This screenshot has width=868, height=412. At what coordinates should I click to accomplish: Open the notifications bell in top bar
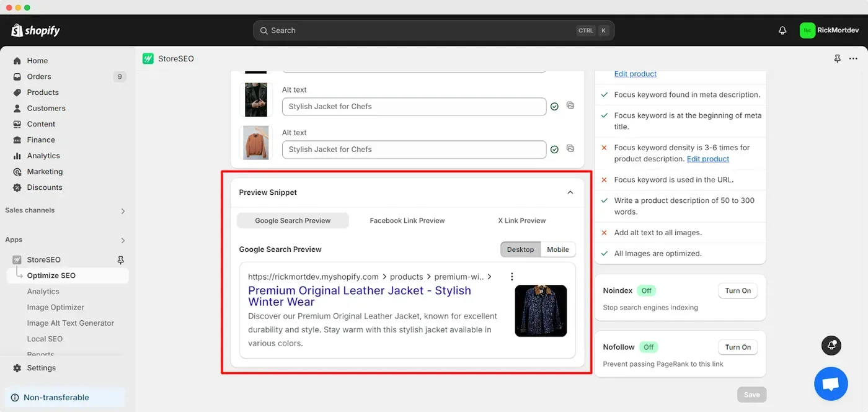click(782, 30)
